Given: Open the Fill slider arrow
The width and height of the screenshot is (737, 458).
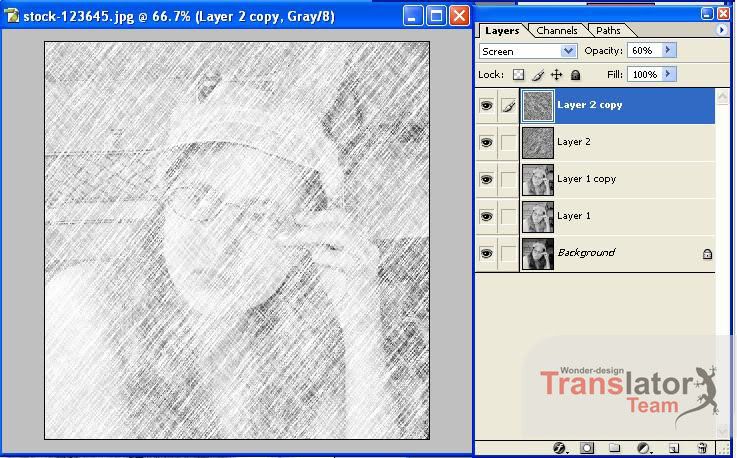Looking at the screenshot, I should pyautogui.click(x=669, y=74).
